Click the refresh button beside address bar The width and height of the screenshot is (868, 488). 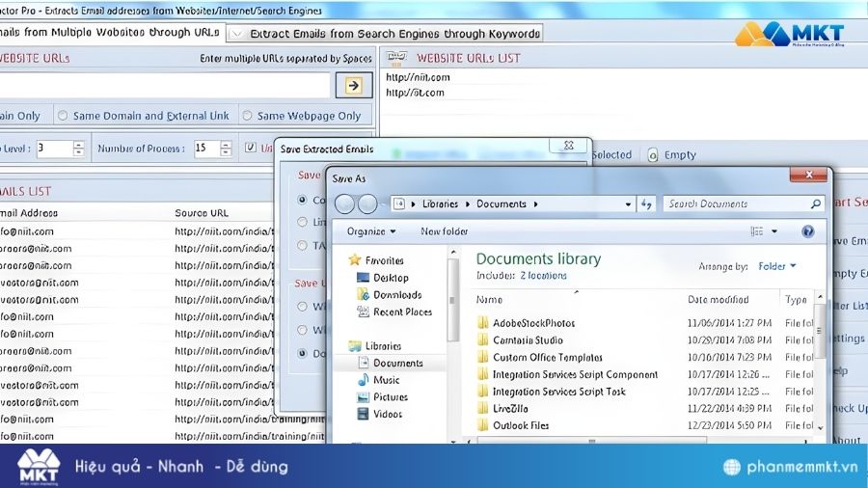click(x=646, y=204)
